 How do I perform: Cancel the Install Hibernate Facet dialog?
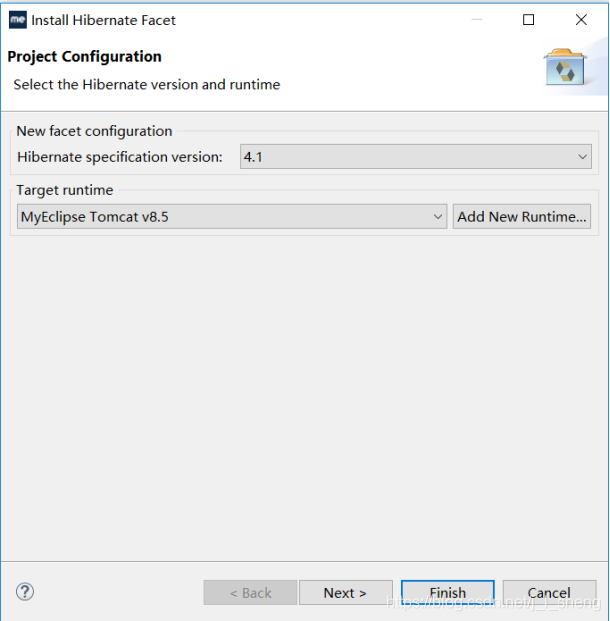click(x=549, y=592)
